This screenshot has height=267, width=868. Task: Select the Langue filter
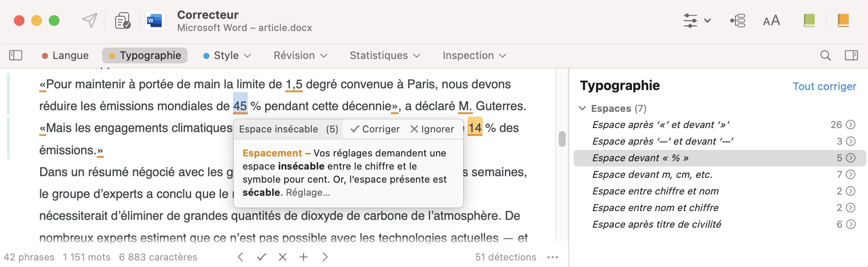point(65,55)
